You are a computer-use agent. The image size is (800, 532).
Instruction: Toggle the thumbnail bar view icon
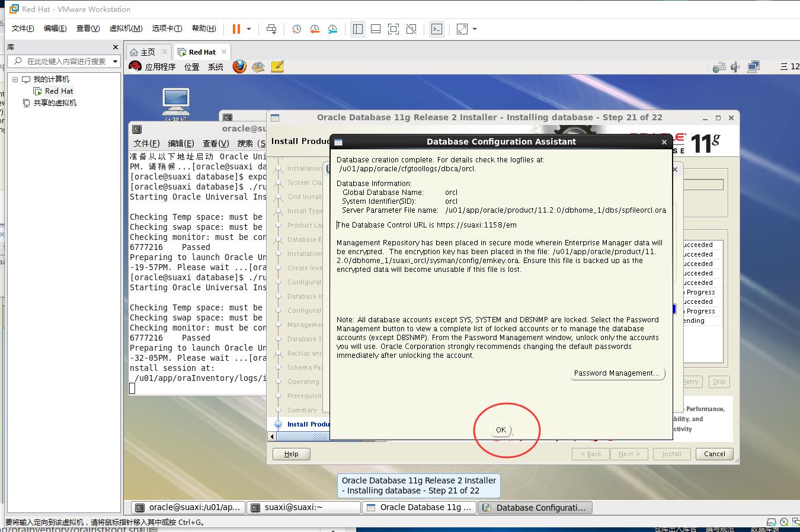(376, 29)
